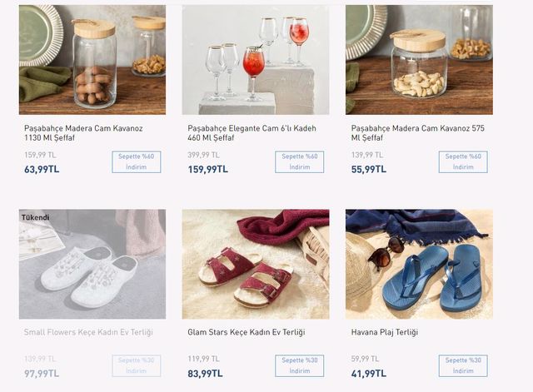Open the Havana Plaj Terliği product image
Screen dimensions: 533x392
pyautogui.click(x=419, y=265)
